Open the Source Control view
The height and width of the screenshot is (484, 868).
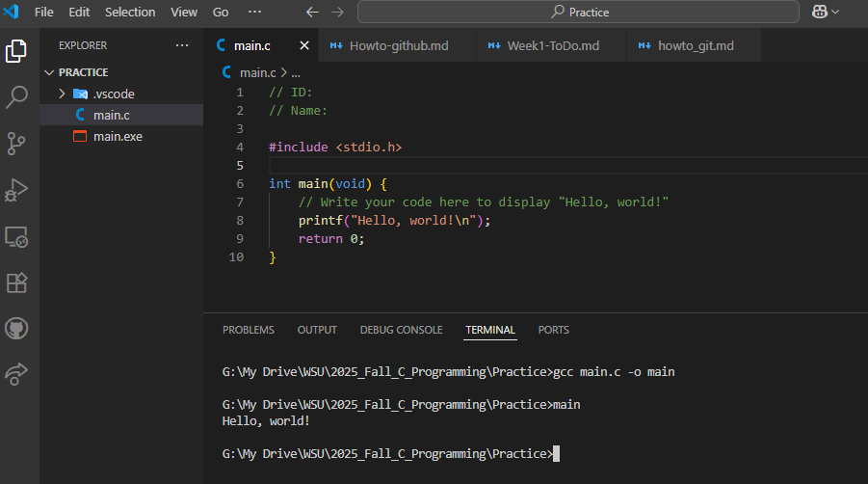click(x=16, y=144)
